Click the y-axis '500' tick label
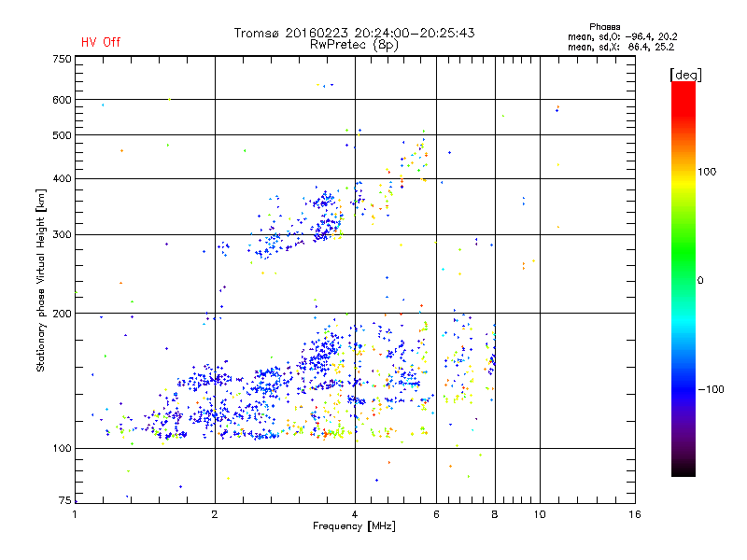The image size is (747, 560). (62, 135)
